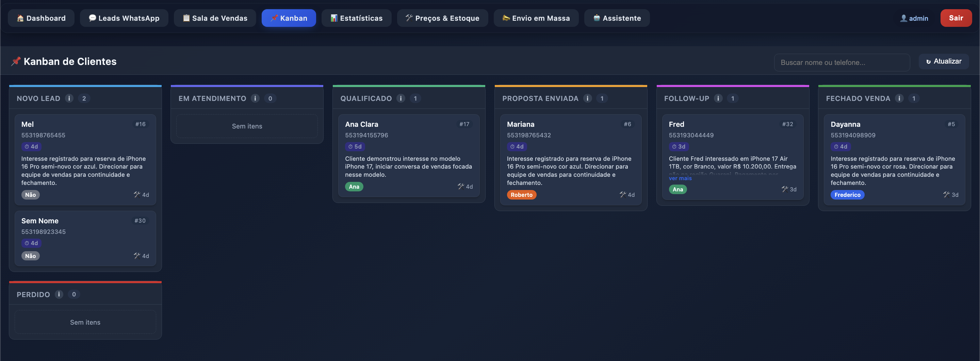Viewport: 980px width, 361px height.
Task: Click the Frederico tag on Dayanna's card
Action: pos(847,195)
